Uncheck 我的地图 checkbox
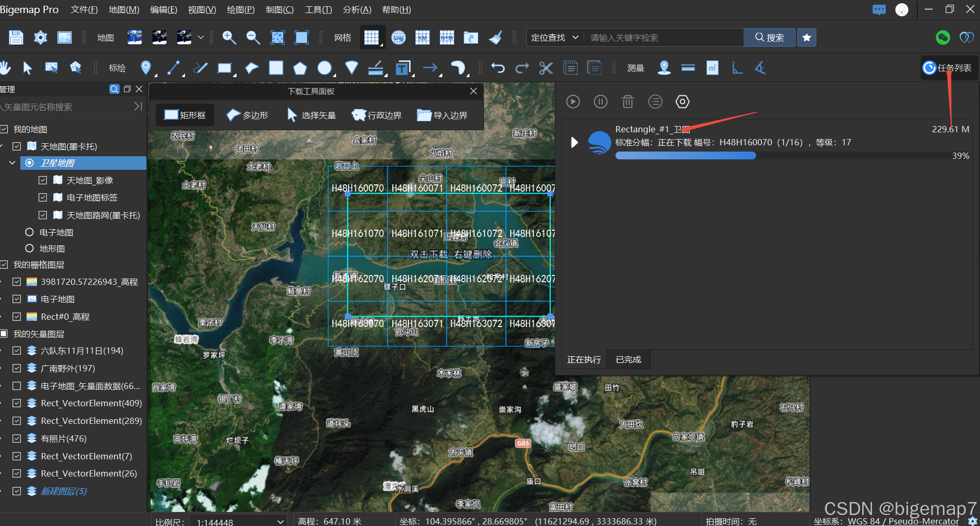This screenshot has width=980, height=526. tap(4, 129)
